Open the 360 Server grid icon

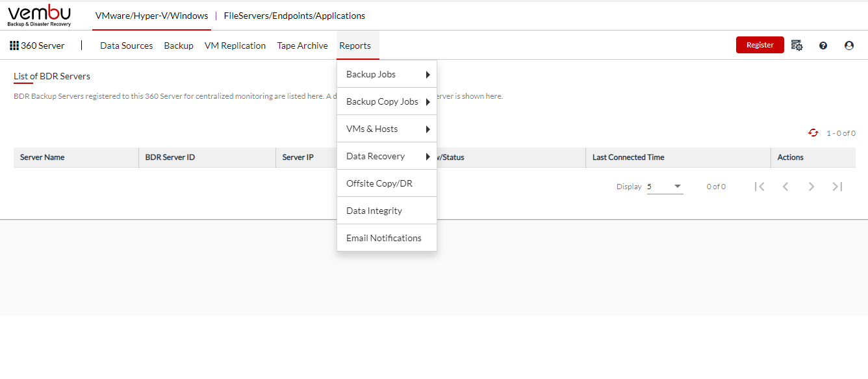coord(14,46)
